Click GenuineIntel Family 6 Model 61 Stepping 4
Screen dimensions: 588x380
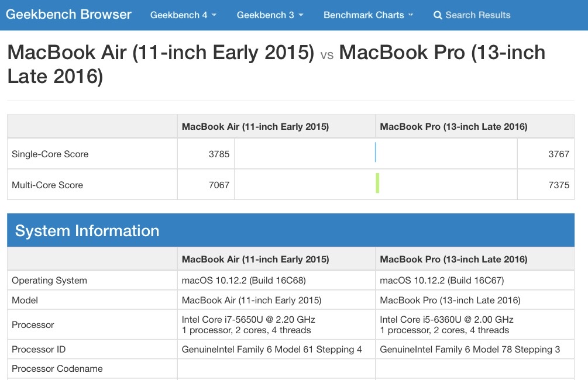272,349
